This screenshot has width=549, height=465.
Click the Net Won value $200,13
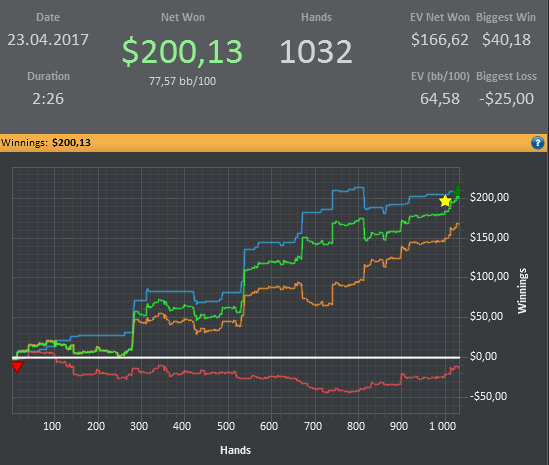point(182,52)
